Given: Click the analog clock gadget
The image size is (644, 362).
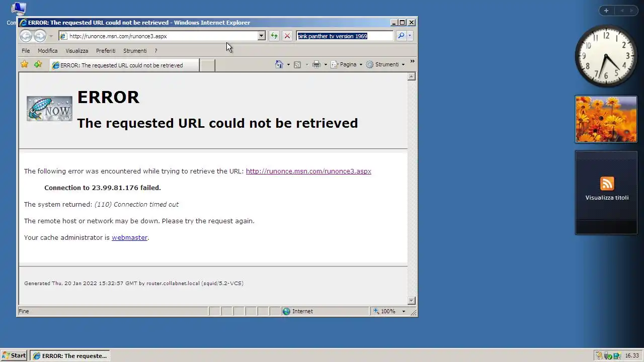Looking at the screenshot, I should pyautogui.click(x=606, y=55).
